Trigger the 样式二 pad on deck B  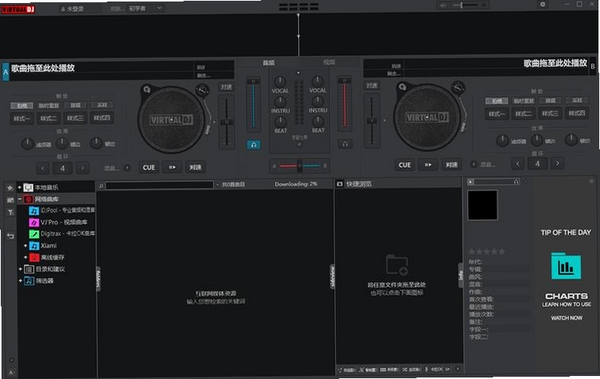coord(523,114)
